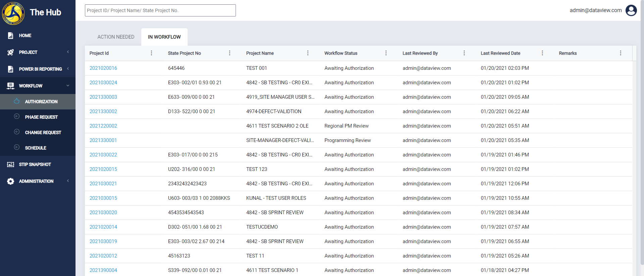Open project 2021030019 link
Viewport: 644px width, 276px height.
(103, 241)
